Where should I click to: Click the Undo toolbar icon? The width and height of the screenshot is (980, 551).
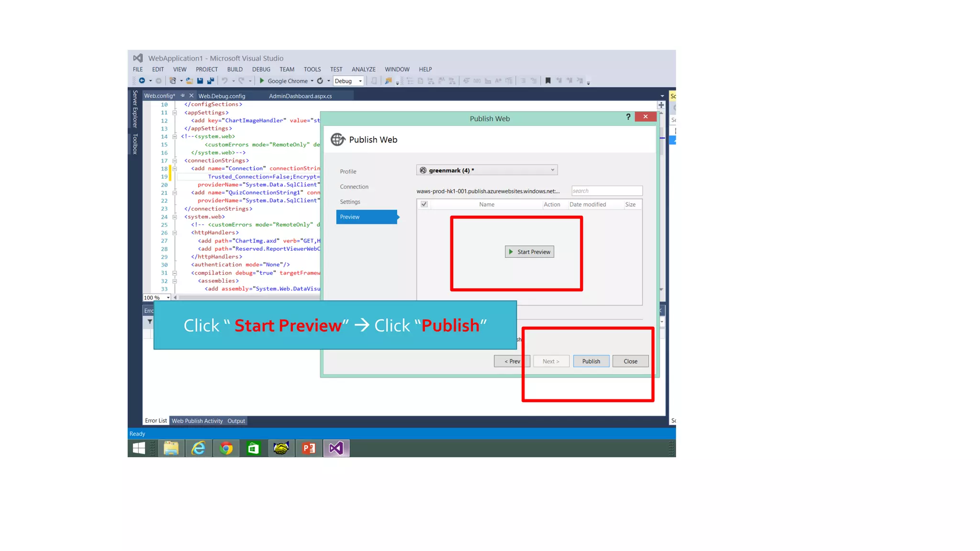coord(224,81)
